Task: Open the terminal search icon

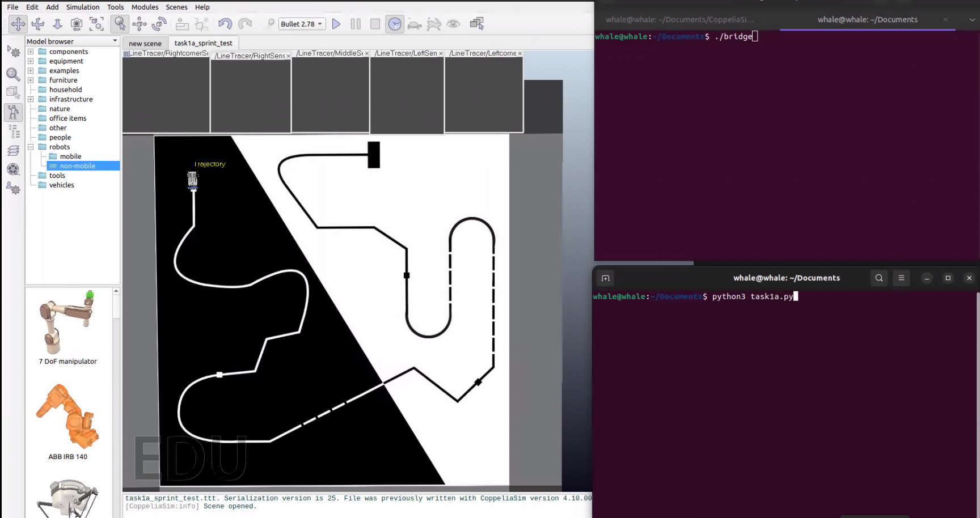Action: click(879, 278)
